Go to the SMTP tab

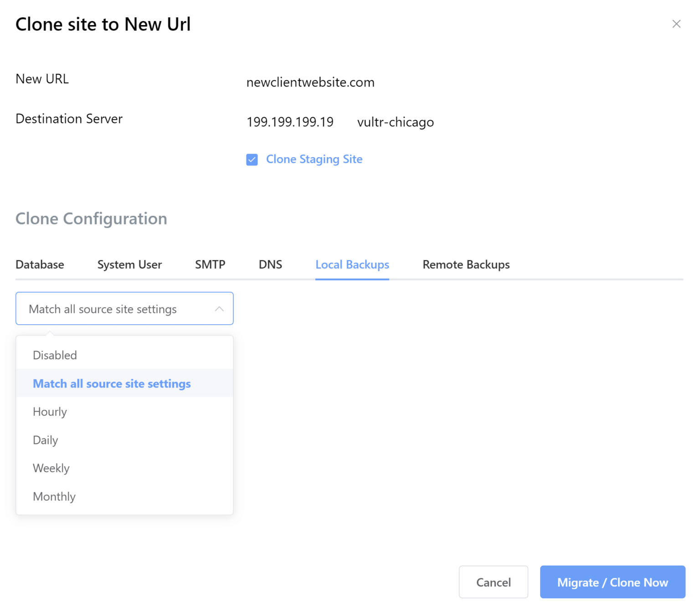(210, 265)
